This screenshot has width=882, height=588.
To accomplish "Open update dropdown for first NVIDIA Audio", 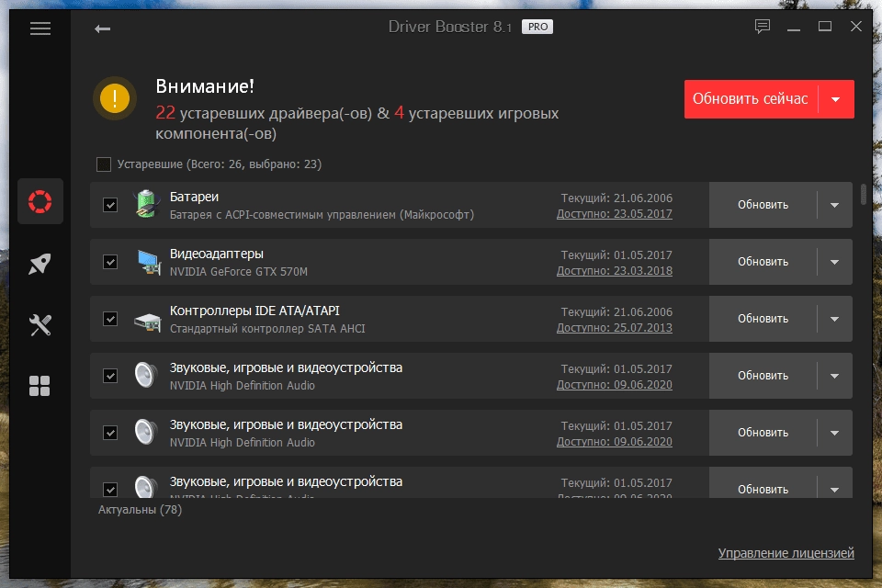I will [835, 376].
